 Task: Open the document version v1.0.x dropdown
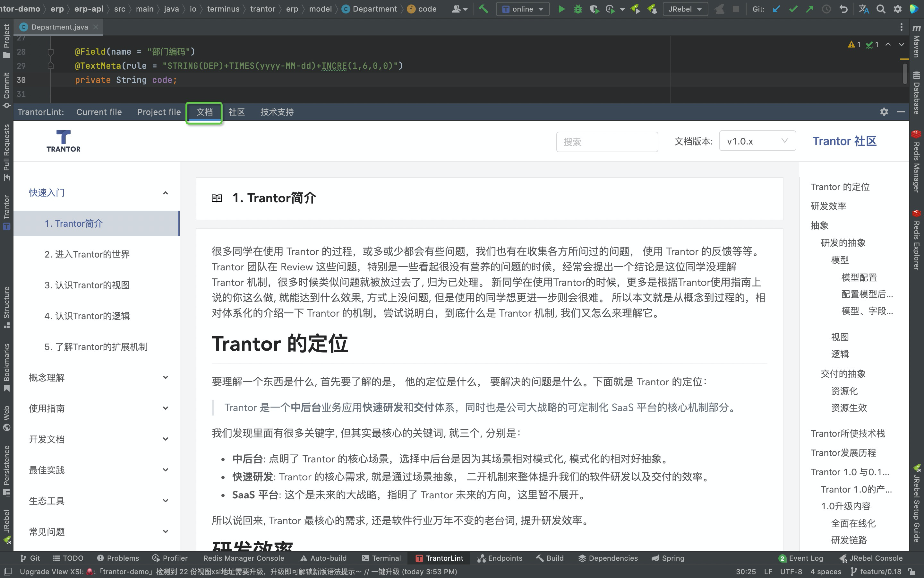tap(757, 141)
